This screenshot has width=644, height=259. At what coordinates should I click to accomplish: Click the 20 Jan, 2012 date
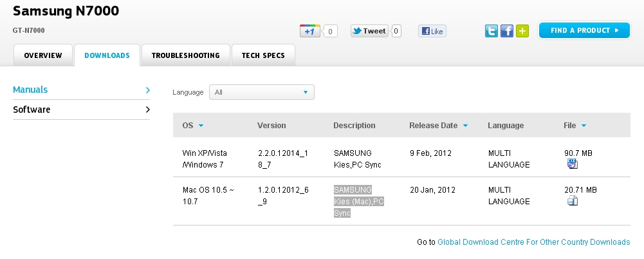432,190
